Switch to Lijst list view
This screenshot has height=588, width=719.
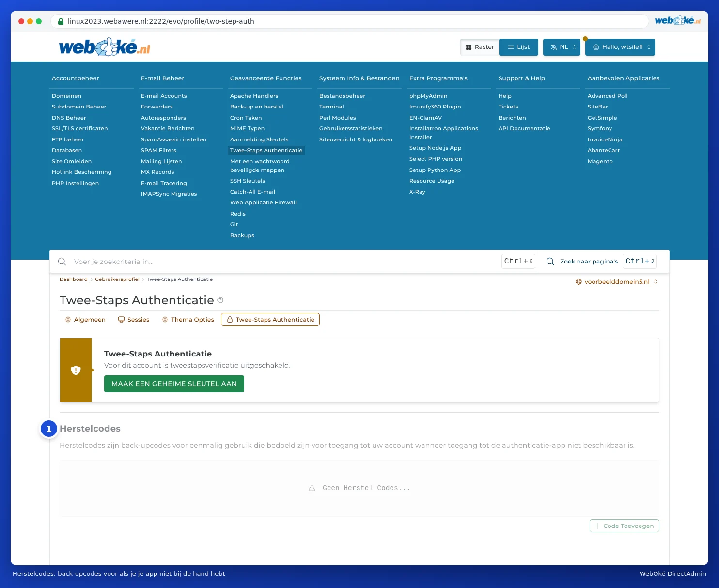point(518,47)
